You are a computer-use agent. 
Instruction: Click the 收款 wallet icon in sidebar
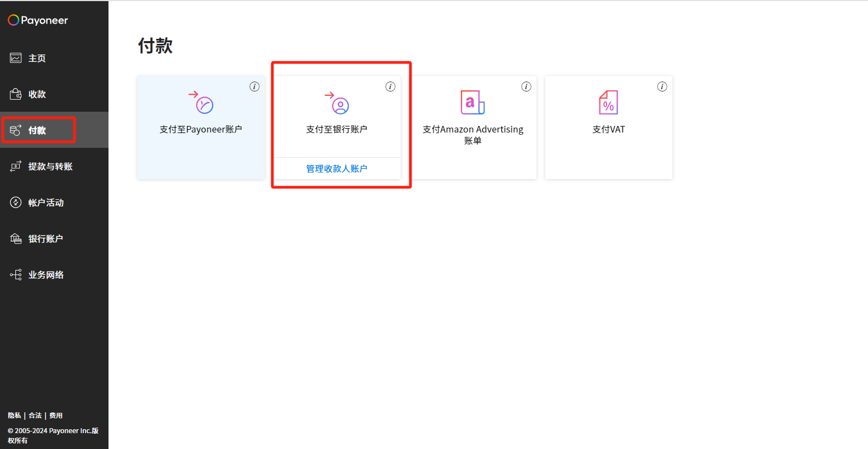coord(16,94)
